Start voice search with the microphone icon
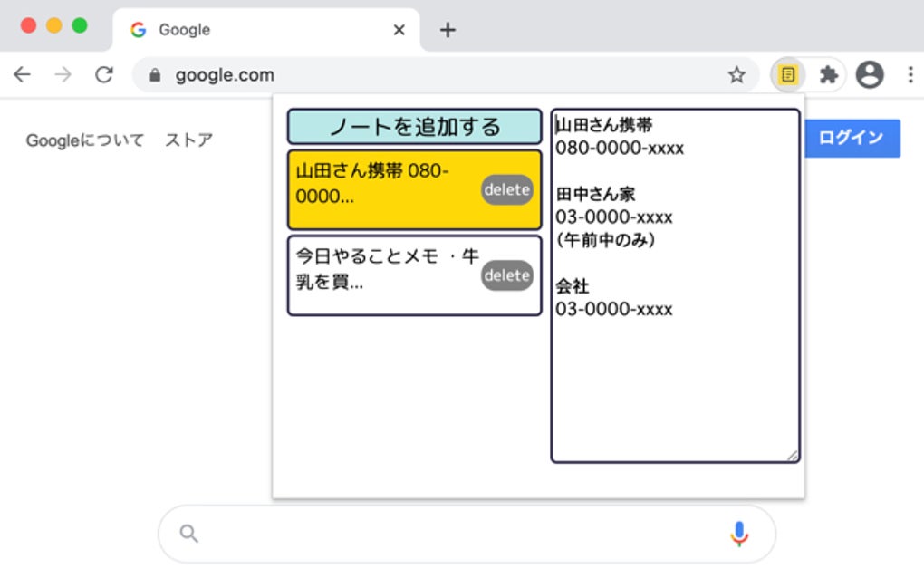This screenshot has height=578, width=924. click(739, 534)
